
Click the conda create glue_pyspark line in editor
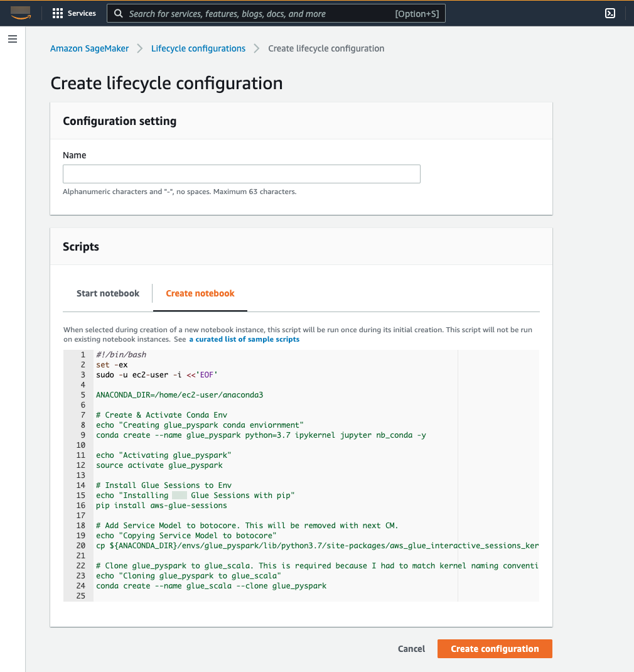click(261, 435)
